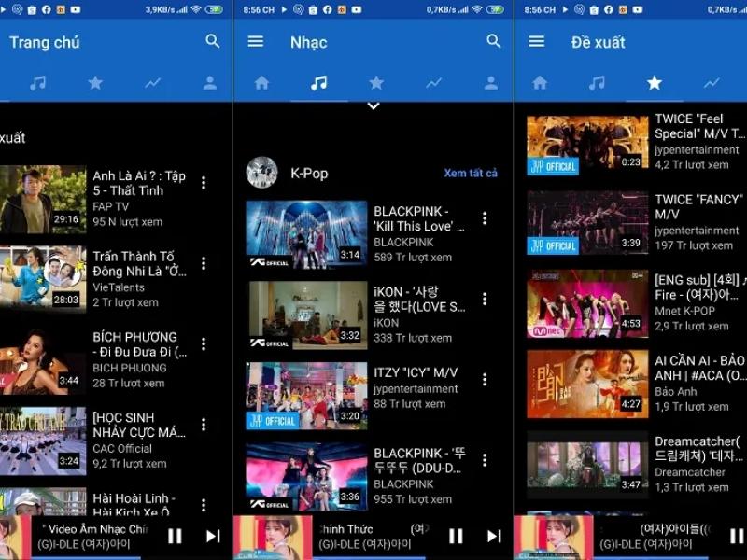Open trending tab in Đề xuất screen
The image size is (747, 560).
tap(712, 83)
